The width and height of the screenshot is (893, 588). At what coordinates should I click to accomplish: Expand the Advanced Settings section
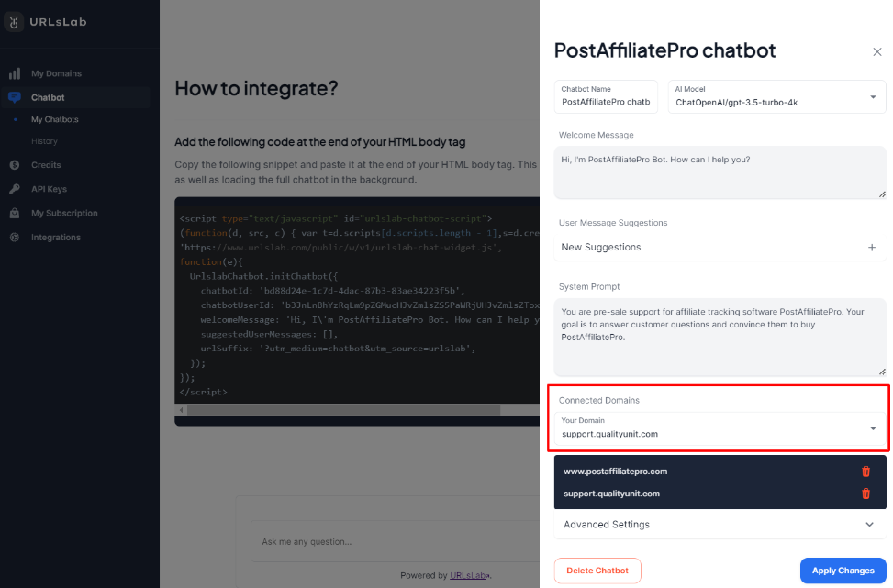point(719,525)
